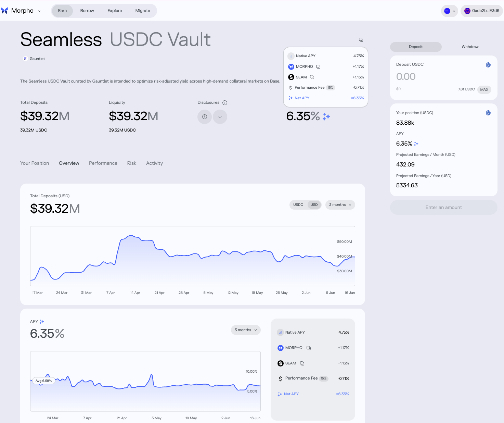Click the Seamless USDC Vault title
The height and width of the screenshot is (423, 504).
tap(115, 40)
